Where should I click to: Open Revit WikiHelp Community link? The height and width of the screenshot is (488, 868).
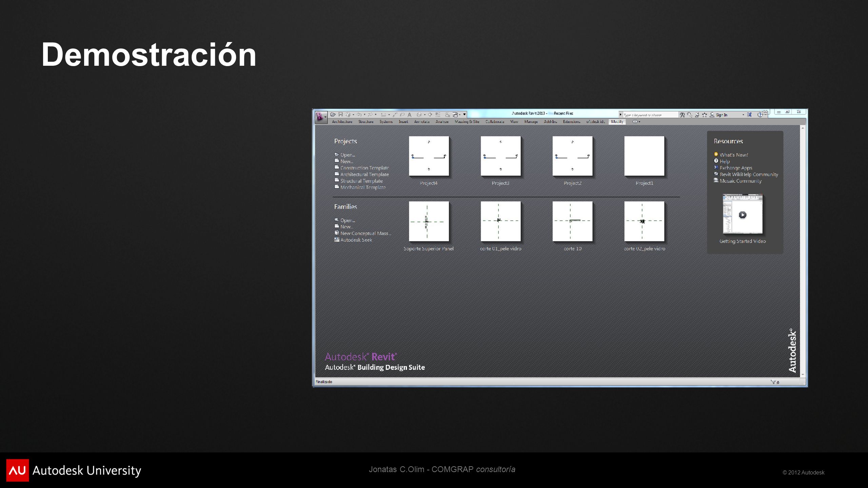[749, 174]
